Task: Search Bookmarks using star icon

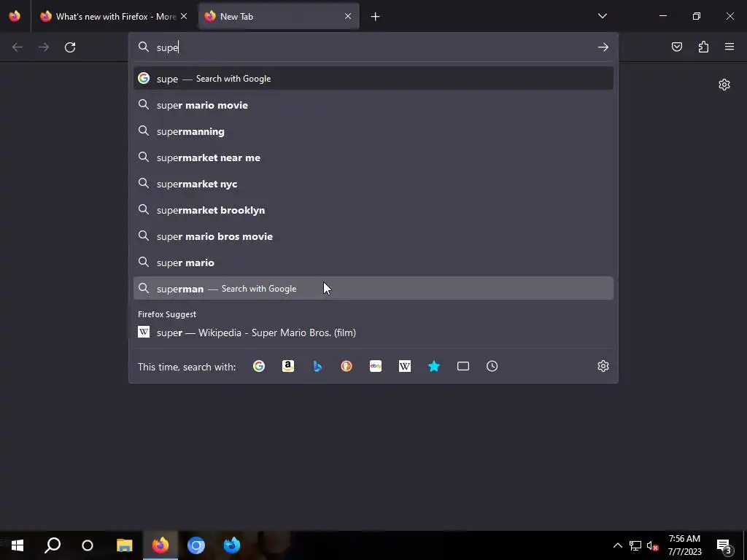Action: 434,366
